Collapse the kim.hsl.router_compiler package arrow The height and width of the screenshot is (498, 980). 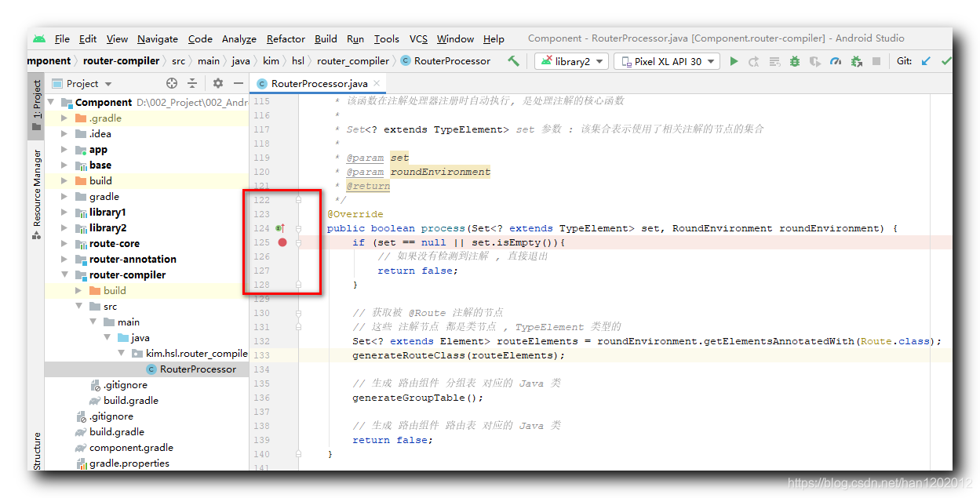tap(122, 354)
